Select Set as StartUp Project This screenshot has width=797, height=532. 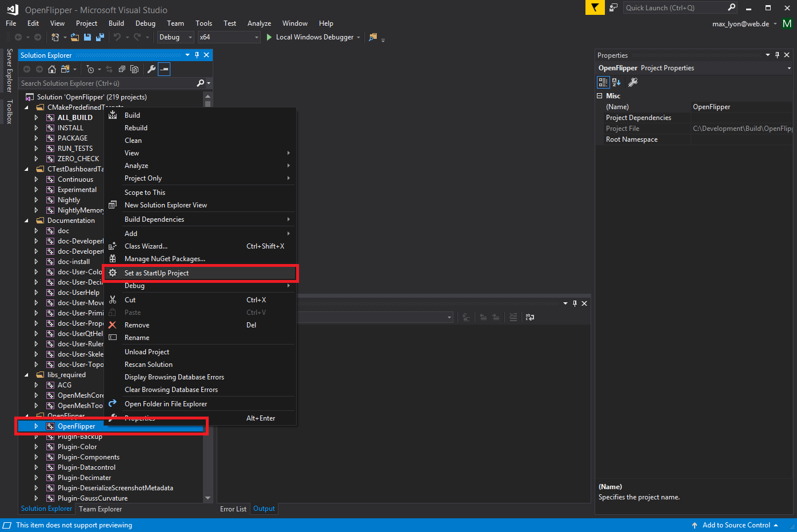point(157,273)
